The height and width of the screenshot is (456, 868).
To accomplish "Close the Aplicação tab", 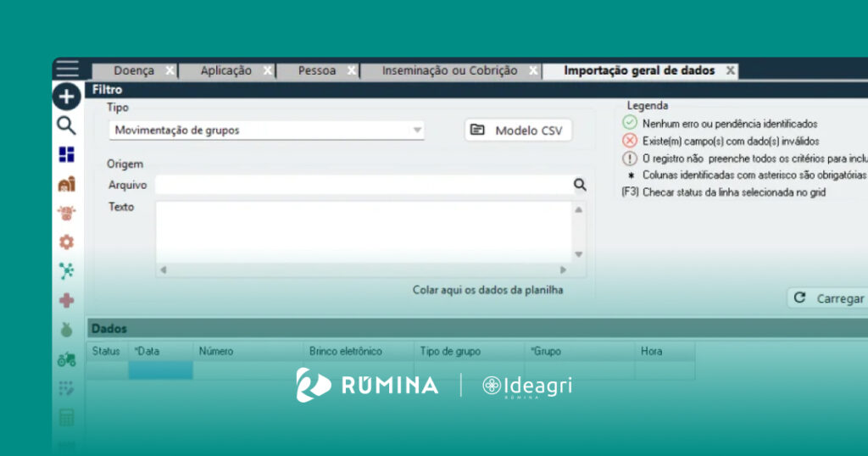I will pos(268,71).
